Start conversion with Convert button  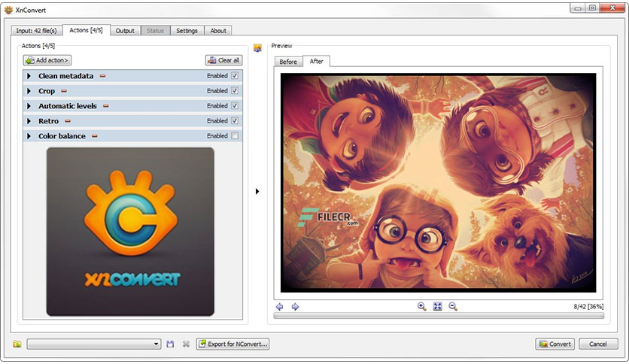coord(555,344)
